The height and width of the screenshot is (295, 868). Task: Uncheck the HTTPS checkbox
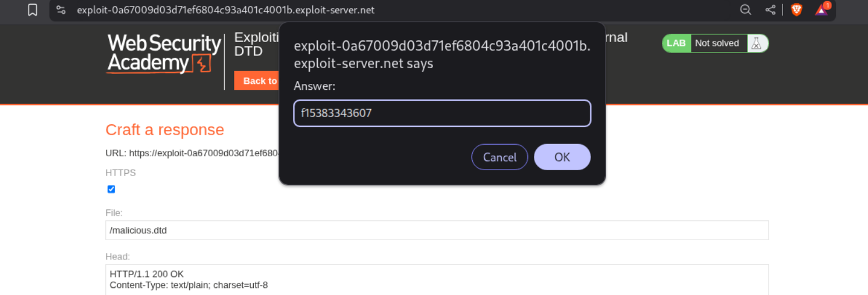(111, 189)
